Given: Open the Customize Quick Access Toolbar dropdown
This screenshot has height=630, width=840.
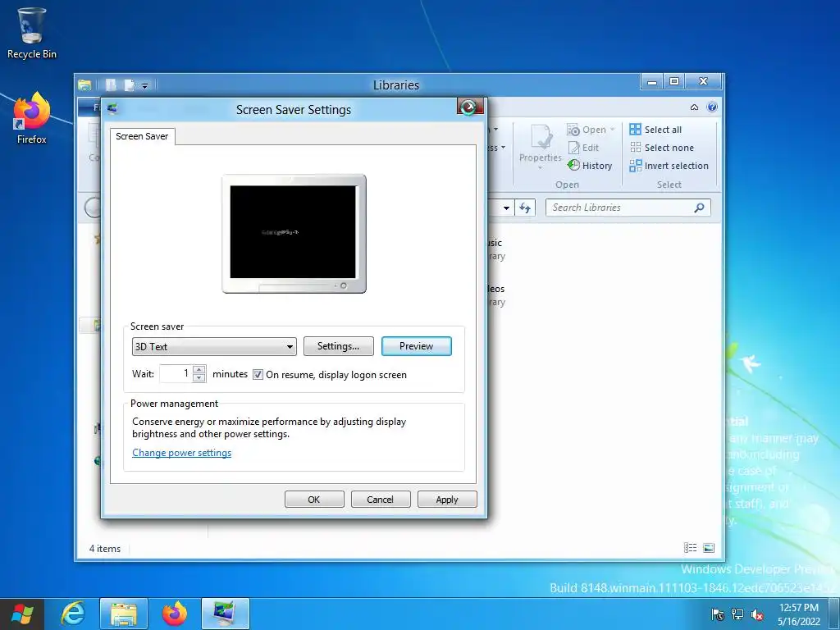Looking at the screenshot, I should pyautogui.click(x=144, y=85).
